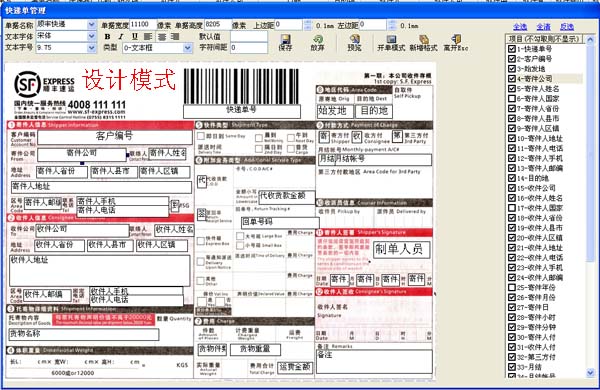Image resolution: width=600 pixels, height=390 pixels.
Task: Select the 制单人员 field on the form
Action: tap(401, 250)
